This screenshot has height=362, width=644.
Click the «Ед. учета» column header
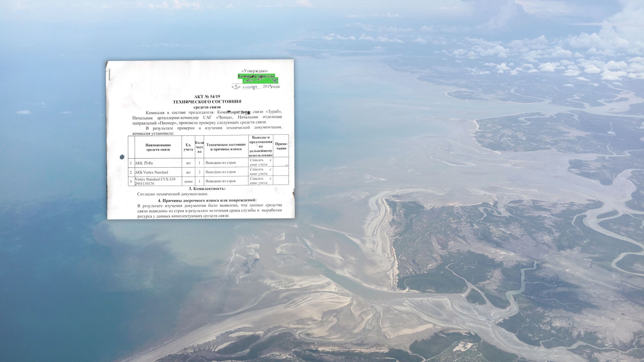coord(188,147)
